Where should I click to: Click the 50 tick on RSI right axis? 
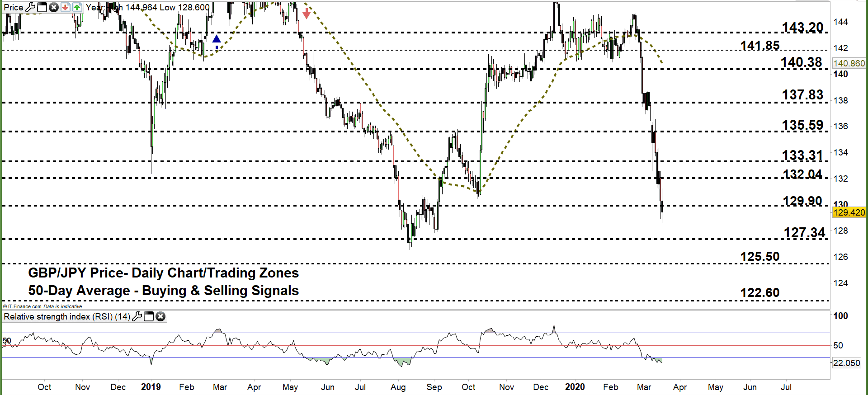pyautogui.click(x=838, y=345)
